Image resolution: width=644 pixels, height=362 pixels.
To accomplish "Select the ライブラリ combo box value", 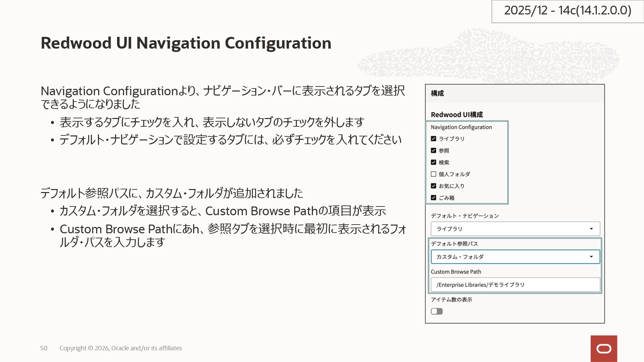I will 503,229.
